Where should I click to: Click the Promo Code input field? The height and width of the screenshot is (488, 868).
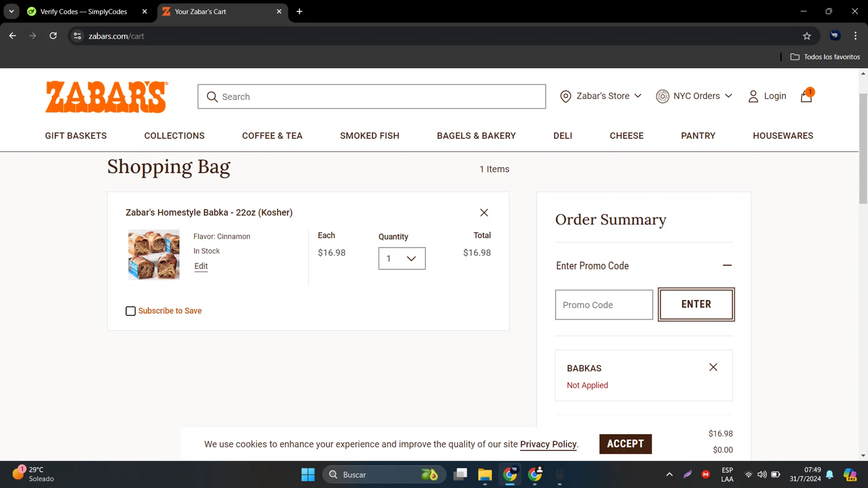coord(604,305)
